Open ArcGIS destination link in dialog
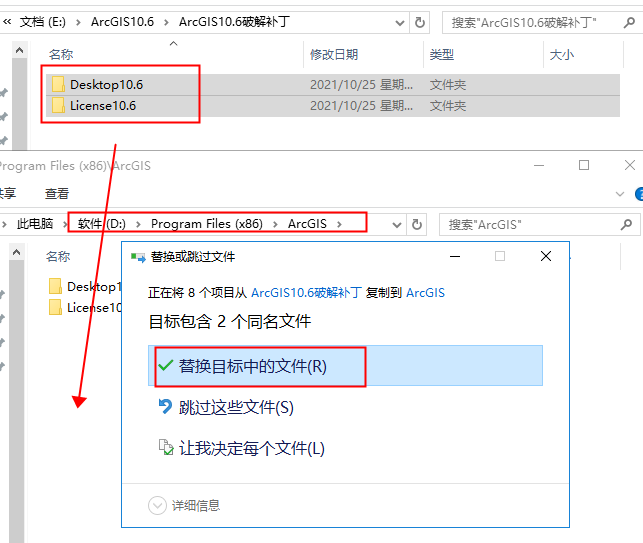The image size is (643, 543). coord(425,293)
